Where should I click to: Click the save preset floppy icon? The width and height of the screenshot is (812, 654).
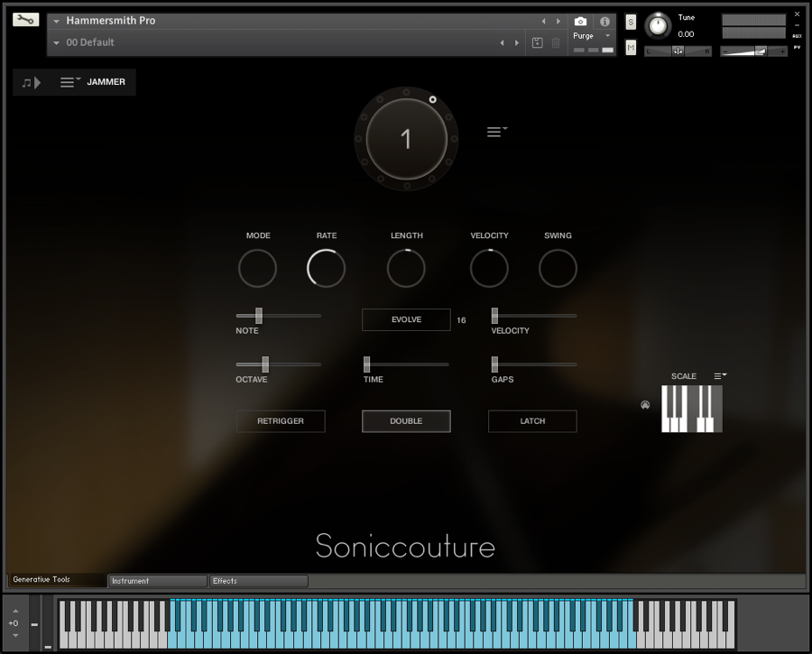point(537,42)
